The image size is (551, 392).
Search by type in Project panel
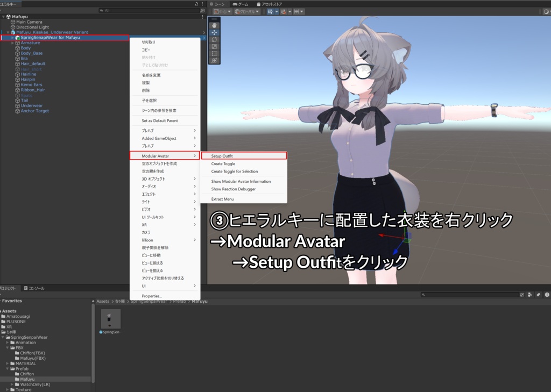530,295
